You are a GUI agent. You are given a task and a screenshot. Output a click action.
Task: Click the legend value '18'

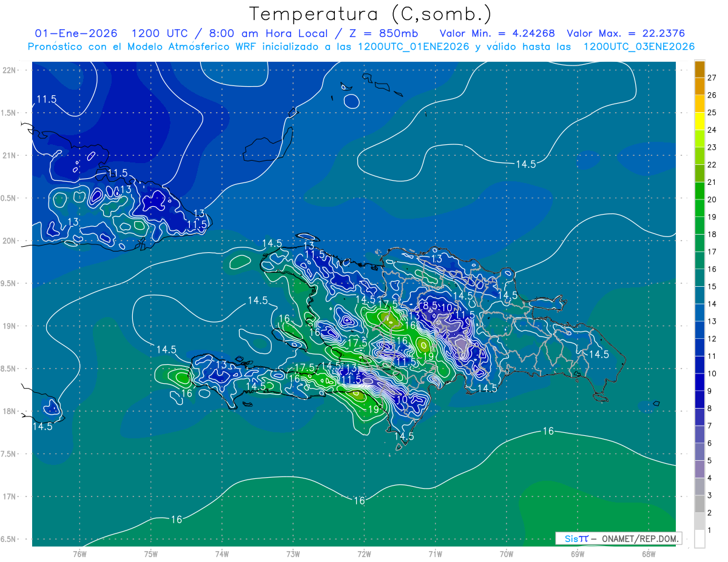712,234
